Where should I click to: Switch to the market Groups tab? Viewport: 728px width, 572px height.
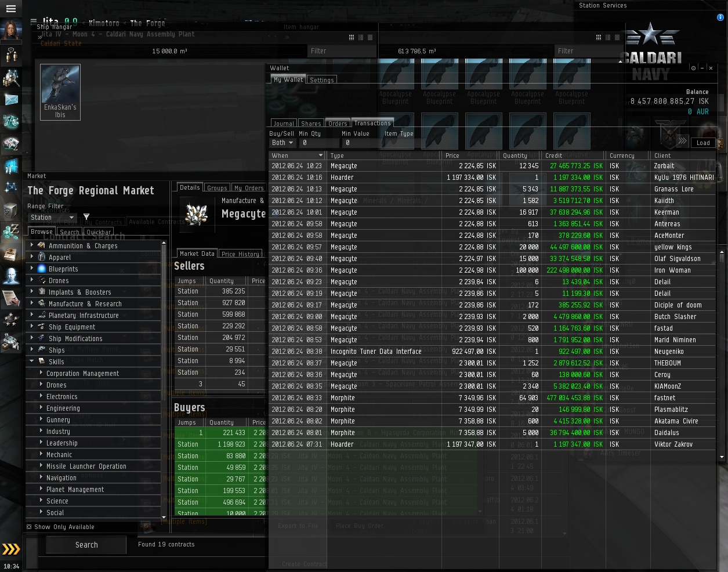point(217,188)
